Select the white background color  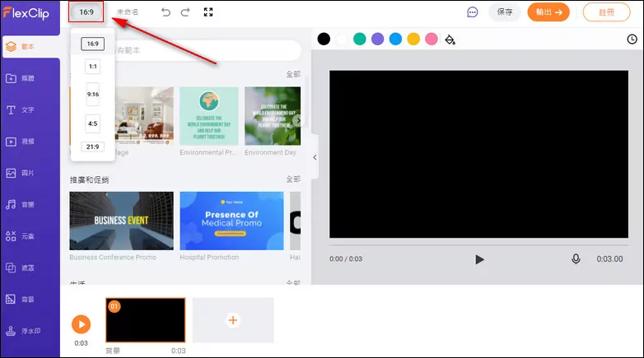(x=342, y=39)
